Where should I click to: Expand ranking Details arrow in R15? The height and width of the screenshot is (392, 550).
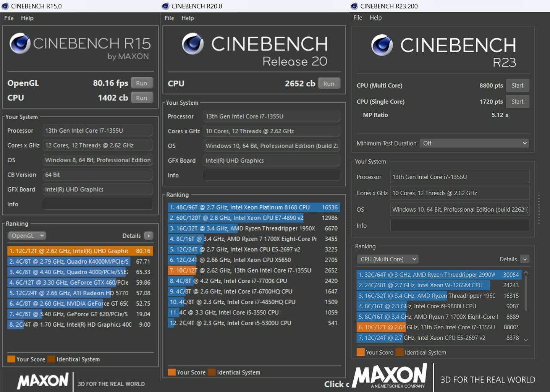tap(149, 236)
